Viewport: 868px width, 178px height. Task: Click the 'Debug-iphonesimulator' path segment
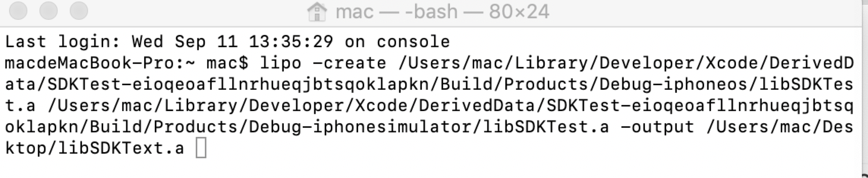[x=360, y=127]
